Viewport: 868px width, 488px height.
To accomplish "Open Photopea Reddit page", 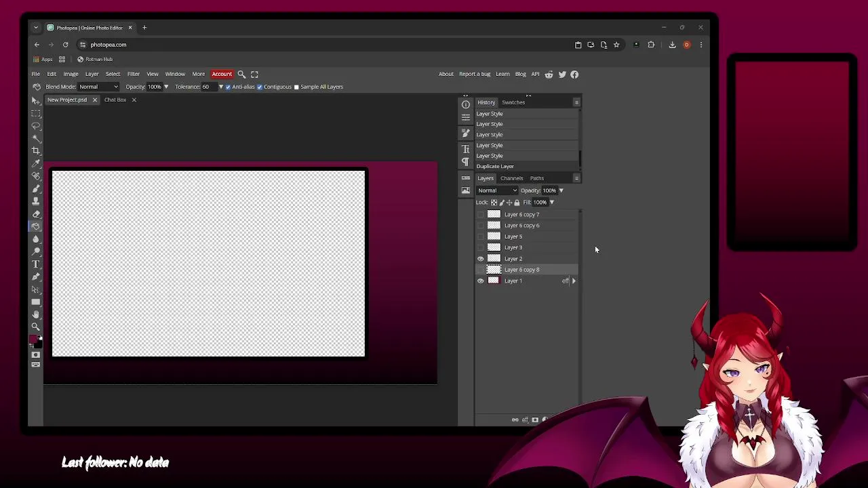I will pos(549,75).
